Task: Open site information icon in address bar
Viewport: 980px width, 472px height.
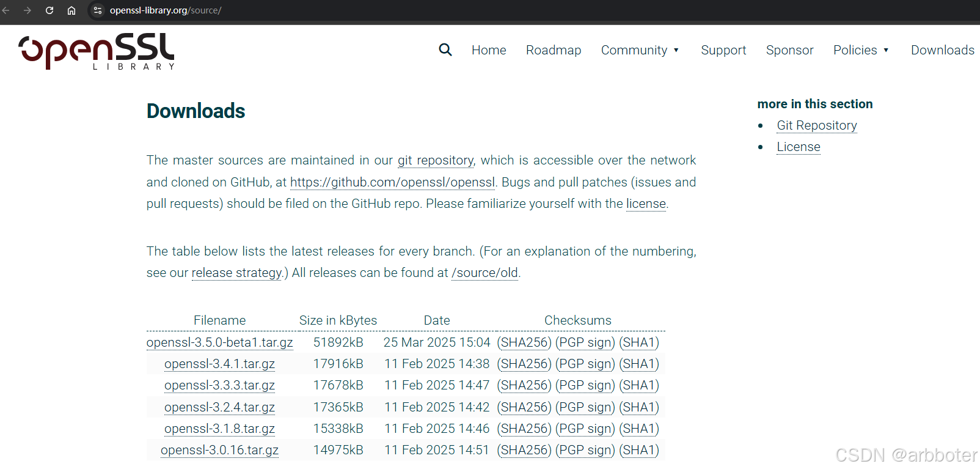Action: click(x=98, y=10)
